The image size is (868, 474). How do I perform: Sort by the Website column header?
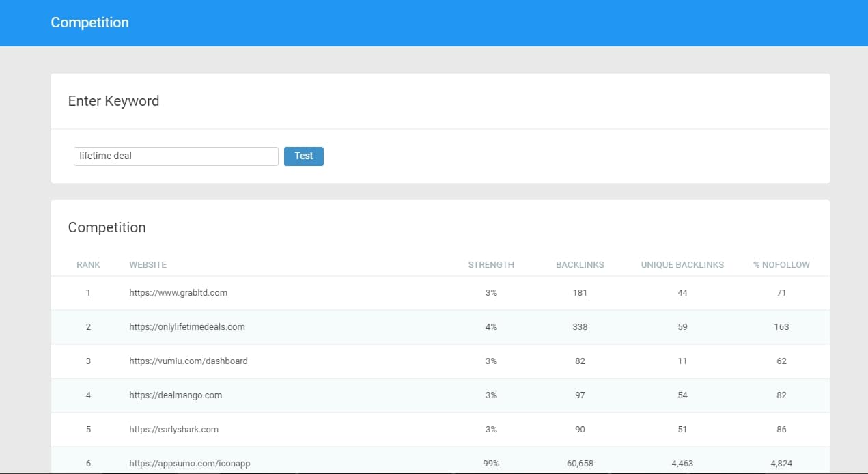pyautogui.click(x=148, y=265)
